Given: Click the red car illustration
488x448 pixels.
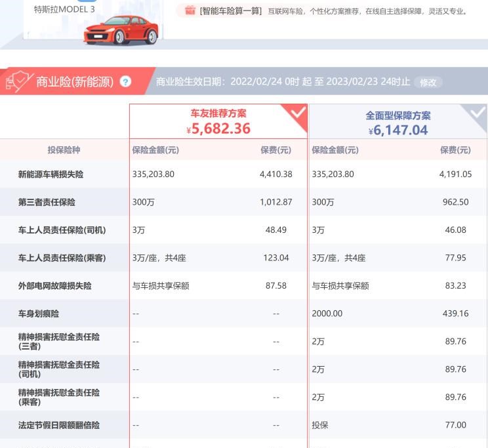Looking at the screenshot, I should (121, 30).
